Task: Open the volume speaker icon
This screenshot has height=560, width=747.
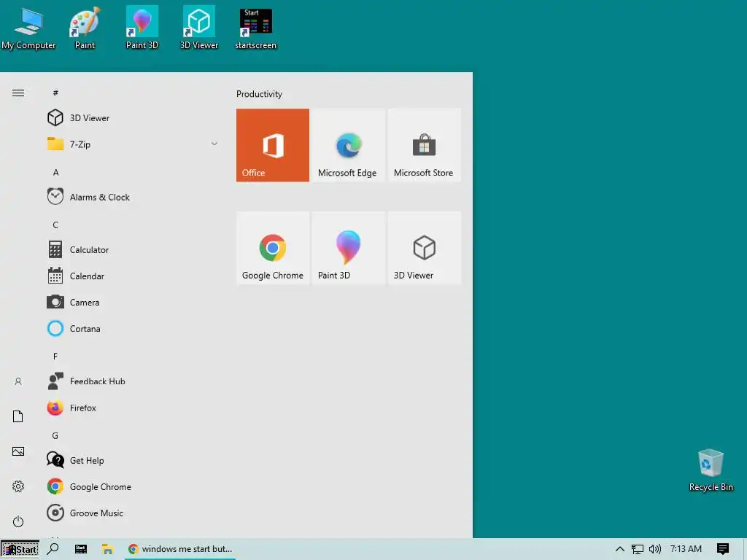Action: coord(655,549)
